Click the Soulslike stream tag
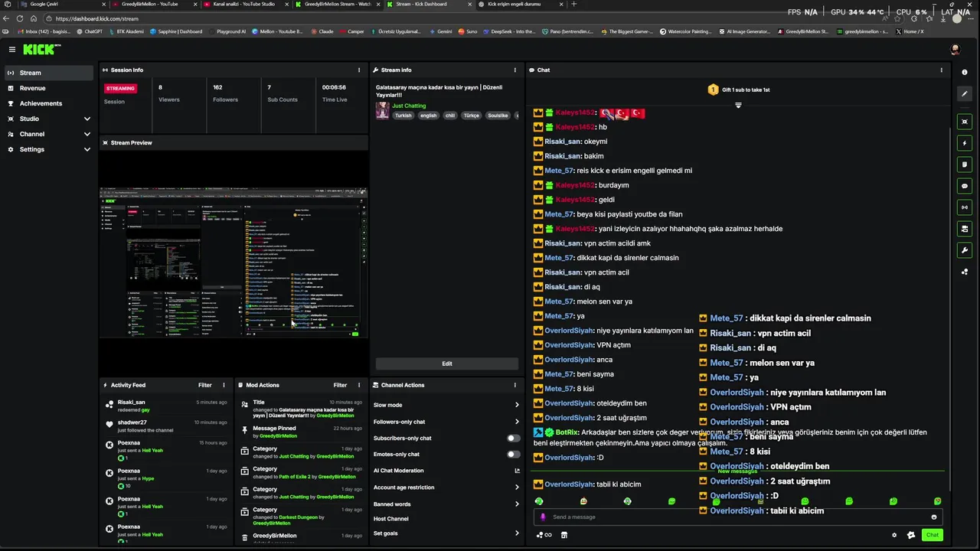 (x=498, y=116)
